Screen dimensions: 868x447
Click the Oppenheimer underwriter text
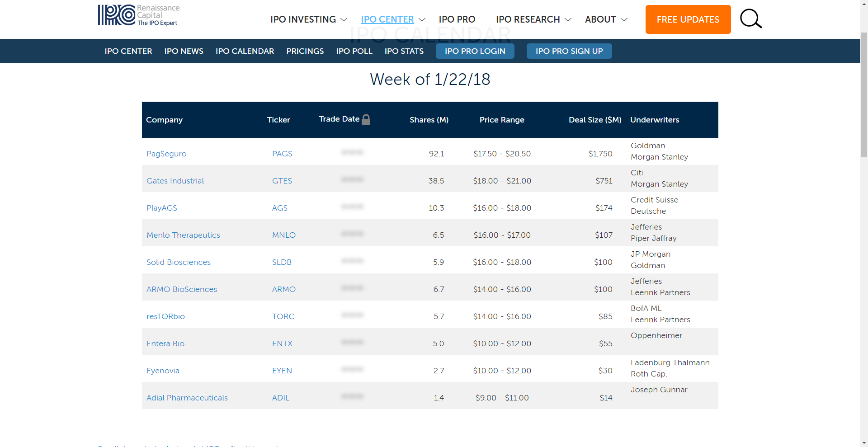click(x=656, y=335)
